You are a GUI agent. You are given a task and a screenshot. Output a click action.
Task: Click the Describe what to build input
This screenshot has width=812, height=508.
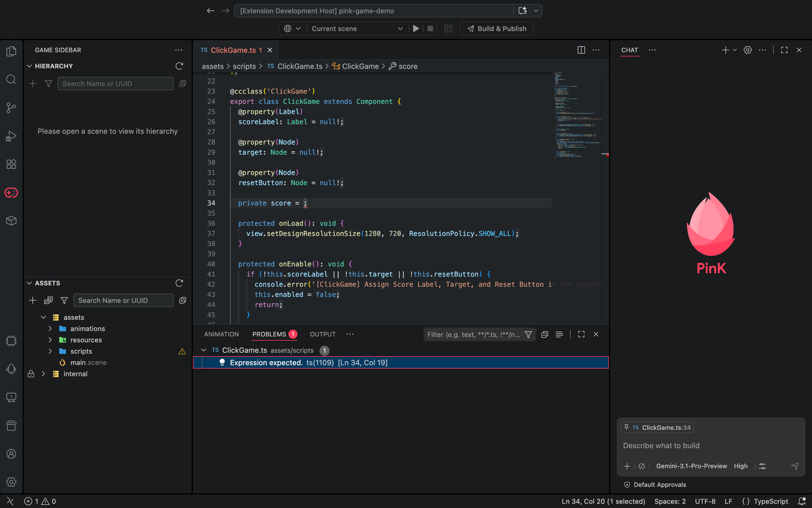pyautogui.click(x=710, y=445)
